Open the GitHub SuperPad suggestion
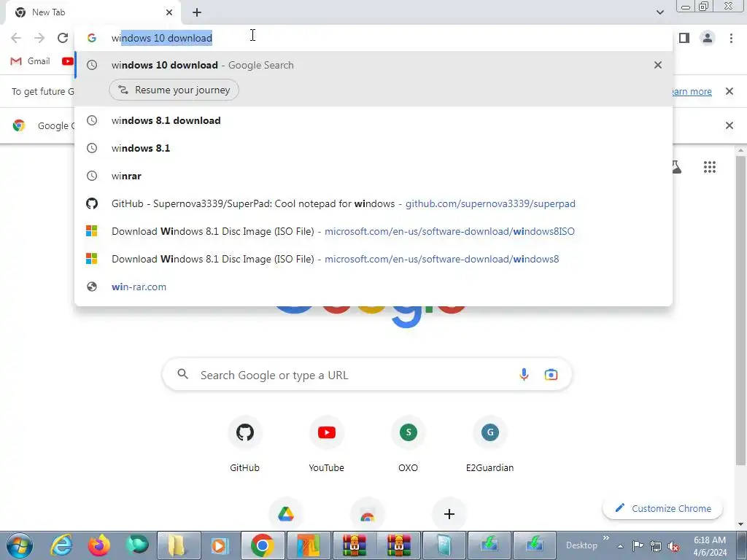 [x=373, y=204]
